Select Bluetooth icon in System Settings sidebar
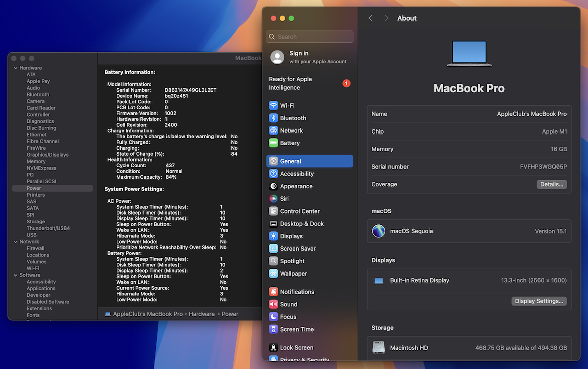The image size is (588, 369). pos(273,118)
